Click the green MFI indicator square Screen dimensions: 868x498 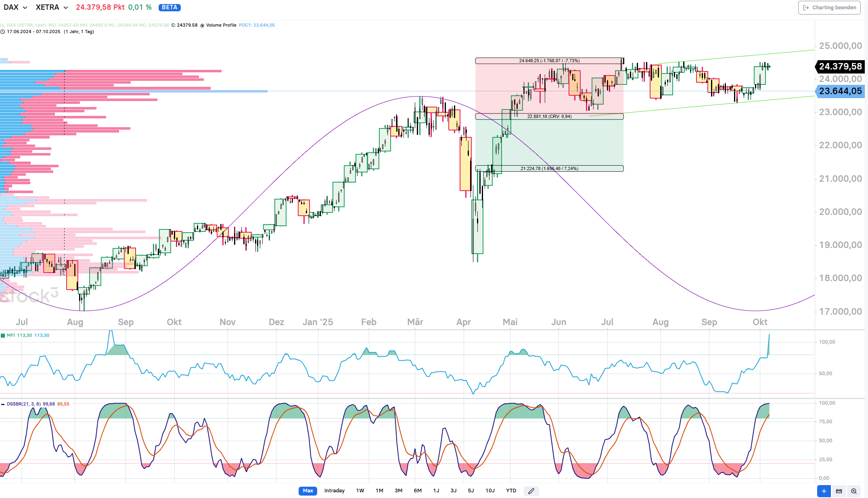click(x=3, y=335)
